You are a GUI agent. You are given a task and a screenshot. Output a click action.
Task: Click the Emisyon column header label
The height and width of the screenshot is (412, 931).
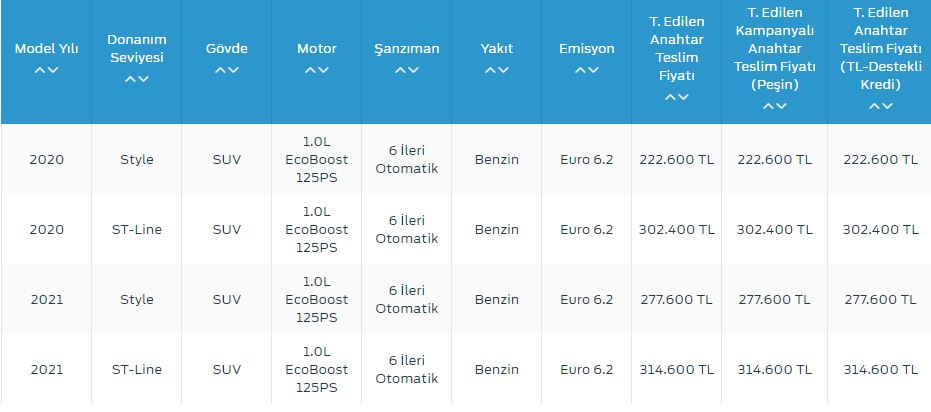coord(586,48)
